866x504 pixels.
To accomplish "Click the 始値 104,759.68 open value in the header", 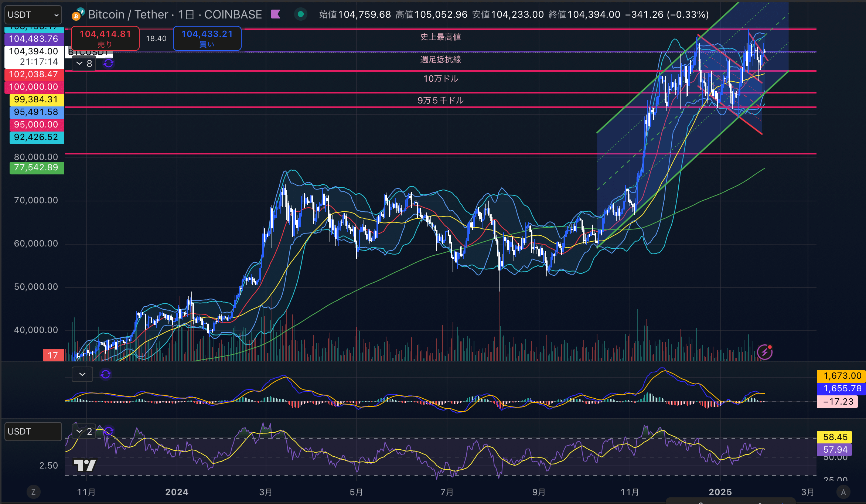I will point(355,14).
